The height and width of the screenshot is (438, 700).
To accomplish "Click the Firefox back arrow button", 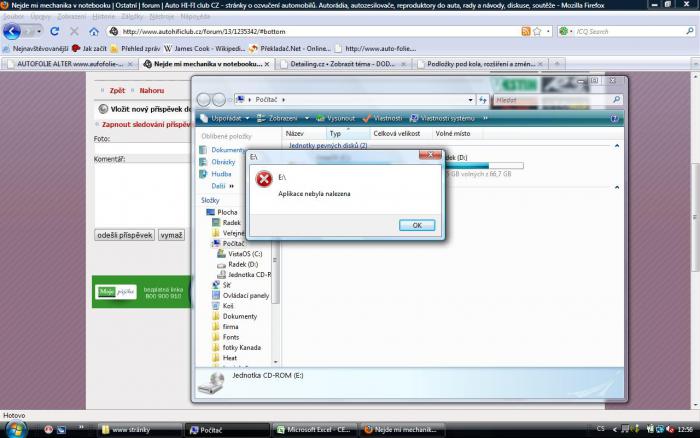I will coord(13,31).
